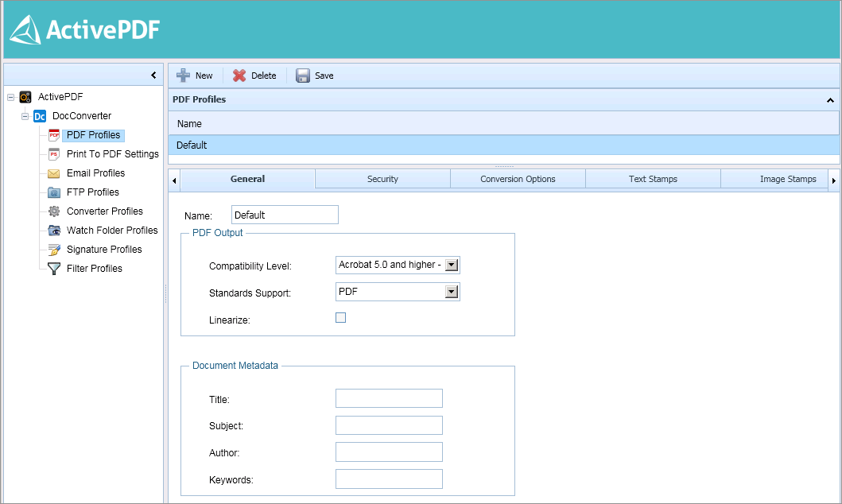The height and width of the screenshot is (504, 842).
Task: Collapse the PDF Profiles grid panel
Action: [830, 100]
